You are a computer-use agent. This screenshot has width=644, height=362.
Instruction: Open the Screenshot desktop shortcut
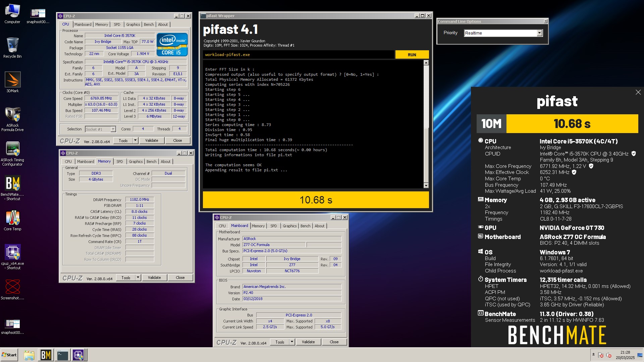(12, 290)
